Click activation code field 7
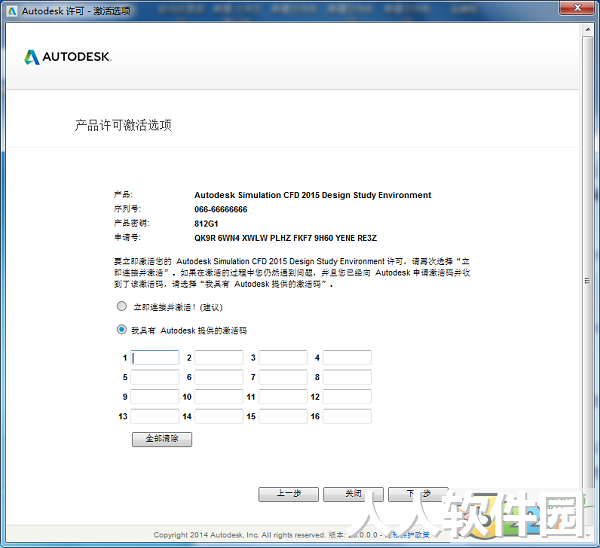600x548 pixels. pyautogui.click(x=283, y=377)
